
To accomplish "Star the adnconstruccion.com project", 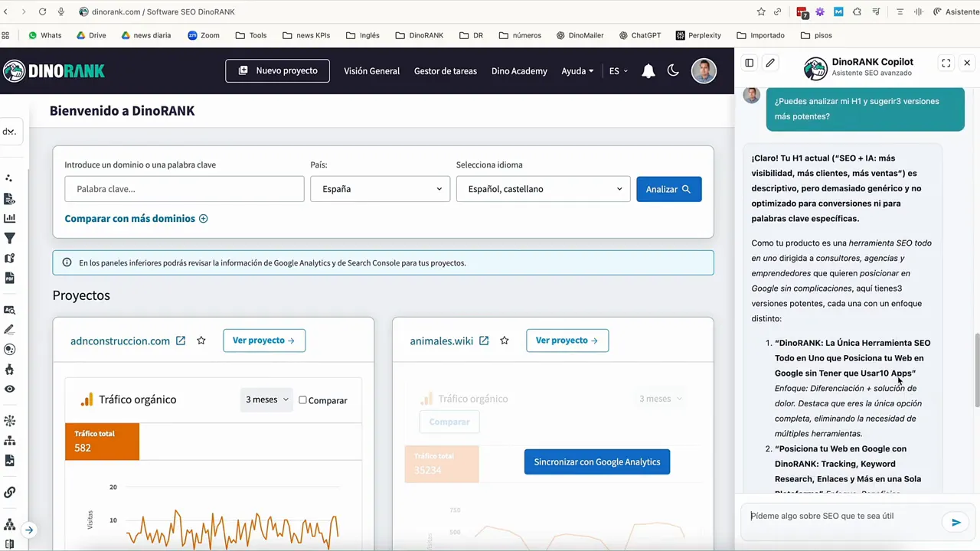I will (x=201, y=341).
